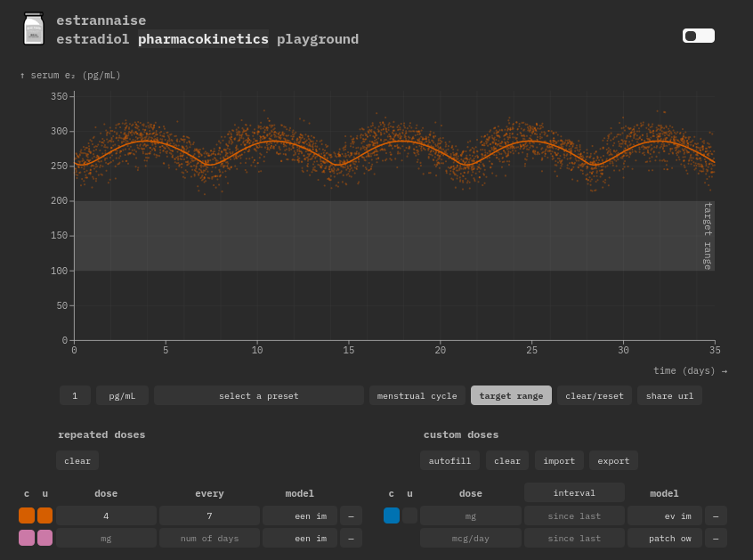Remove the 4 mg every 7 days row
Viewport: 753px width, 560px height.
point(351,515)
